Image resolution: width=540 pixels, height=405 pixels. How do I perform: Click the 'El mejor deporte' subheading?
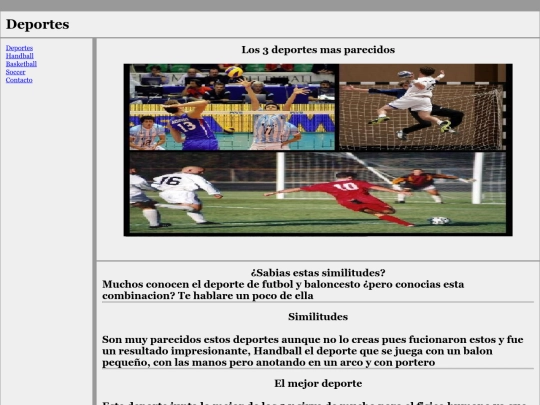(x=318, y=383)
